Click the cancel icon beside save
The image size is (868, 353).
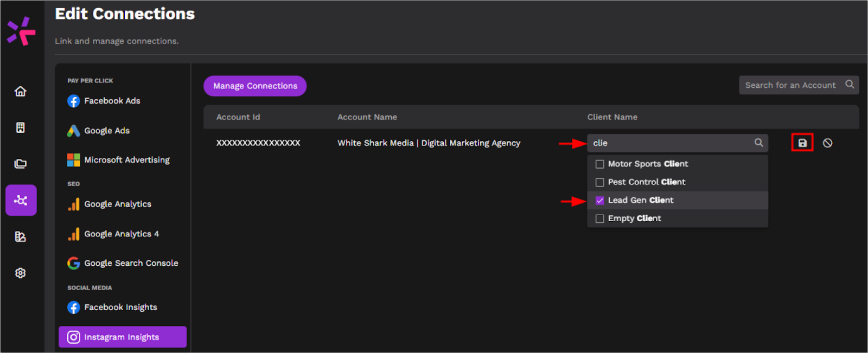point(827,143)
